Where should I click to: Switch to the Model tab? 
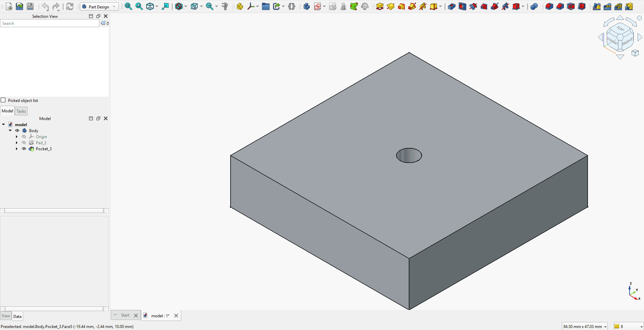(7, 111)
